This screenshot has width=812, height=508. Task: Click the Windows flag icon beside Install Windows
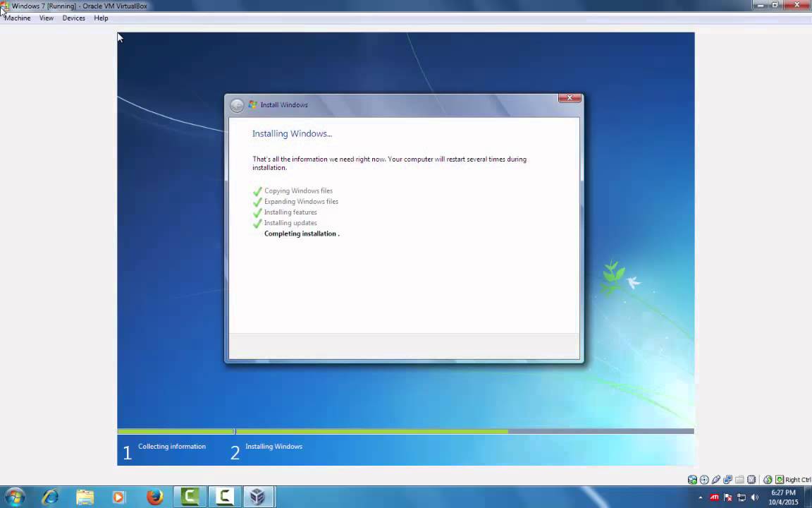coord(253,104)
